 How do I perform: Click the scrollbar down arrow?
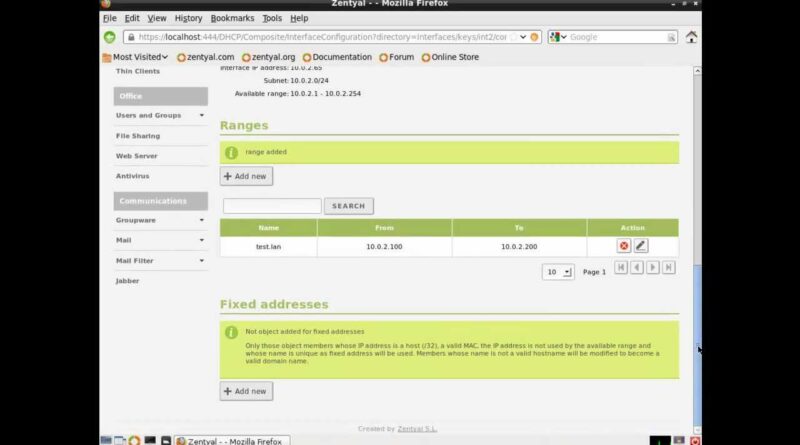click(x=697, y=430)
